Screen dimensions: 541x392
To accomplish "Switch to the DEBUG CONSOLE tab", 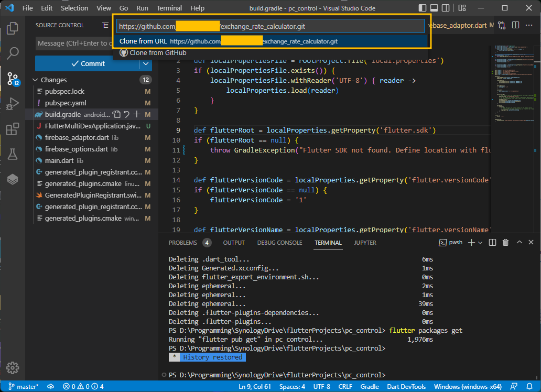I will [x=279, y=243].
